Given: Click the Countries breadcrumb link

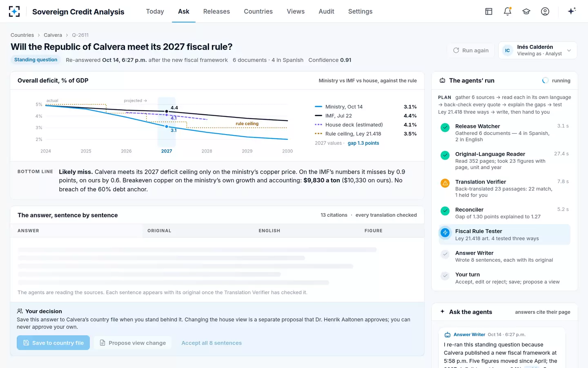Looking at the screenshot, I should click(x=22, y=35).
